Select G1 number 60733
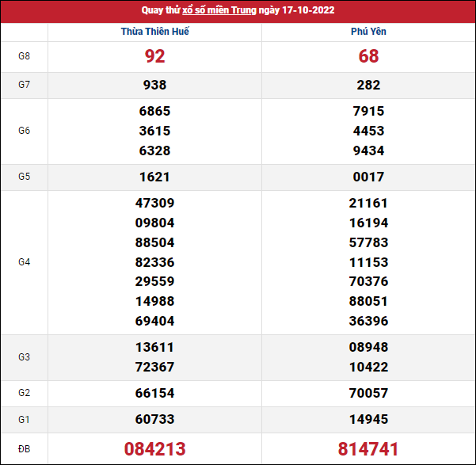Viewport: 476px width, 465px height. tap(155, 420)
